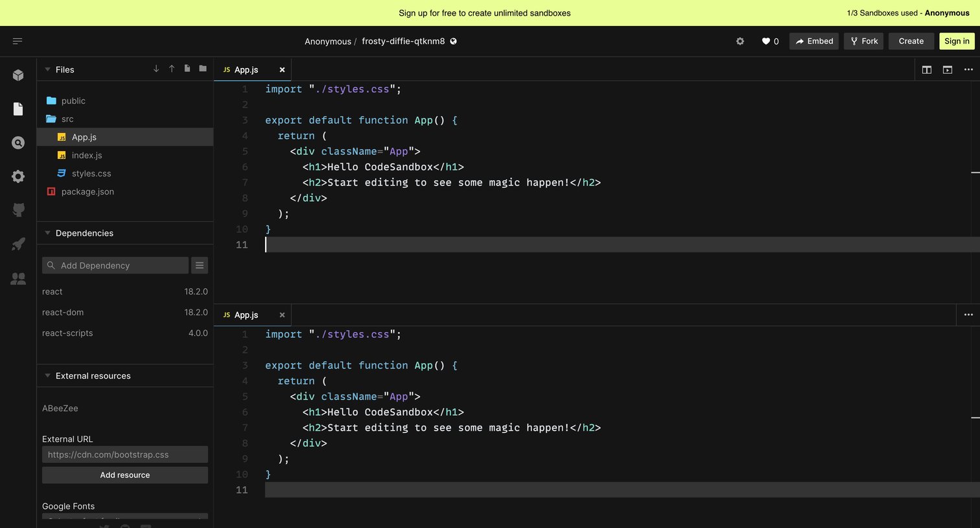Open the Explorer file icon in sidebar
Viewport: 980px width, 528px height.
click(x=18, y=109)
